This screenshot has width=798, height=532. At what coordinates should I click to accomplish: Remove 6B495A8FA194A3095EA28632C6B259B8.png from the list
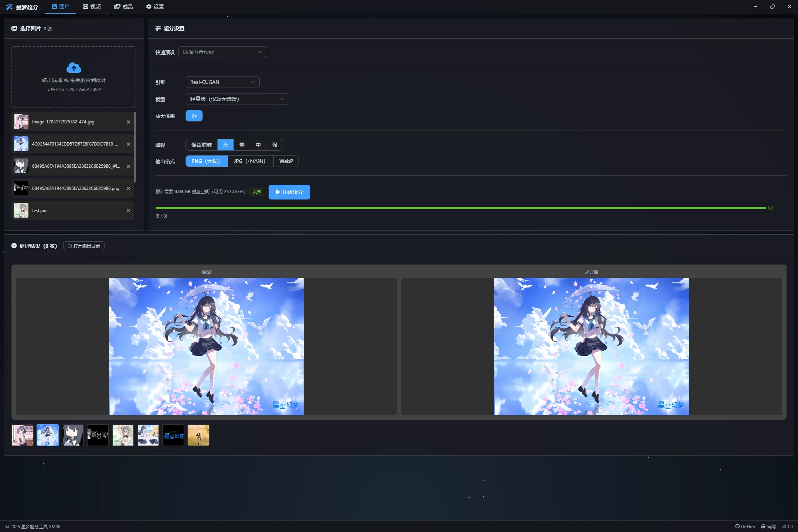pos(129,188)
